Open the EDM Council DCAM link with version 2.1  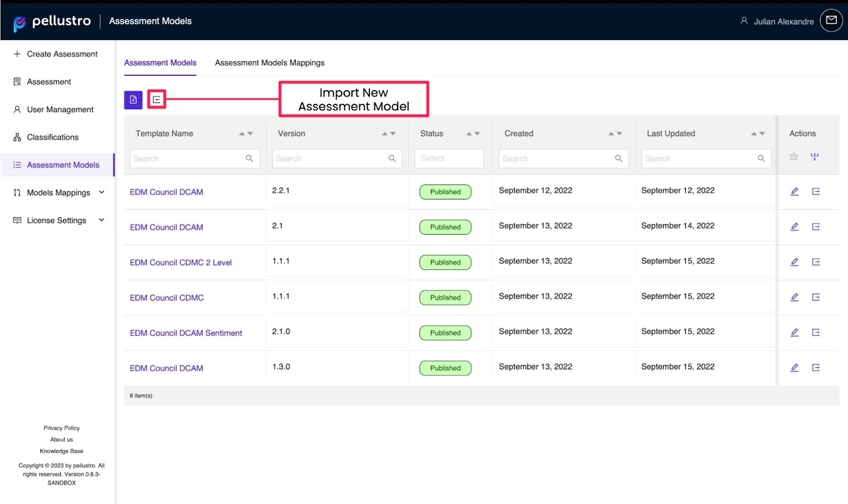click(166, 227)
